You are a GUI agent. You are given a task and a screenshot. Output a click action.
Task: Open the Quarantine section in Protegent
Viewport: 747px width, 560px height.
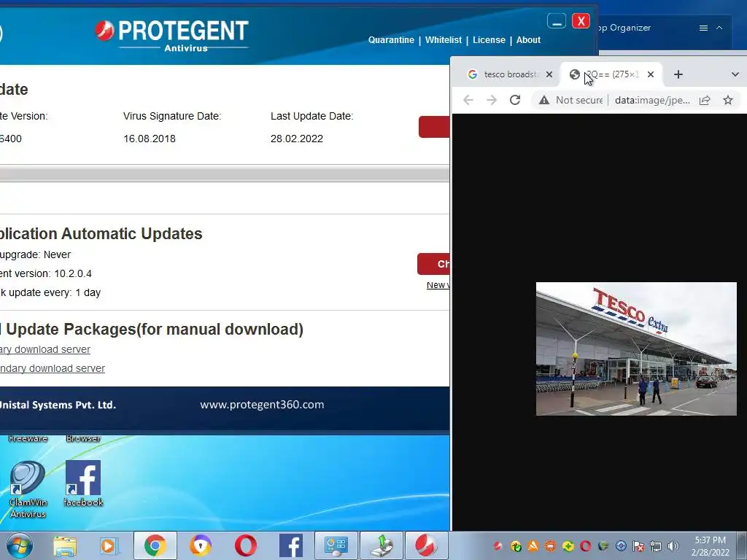pyautogui.click(x=391, y=40)
